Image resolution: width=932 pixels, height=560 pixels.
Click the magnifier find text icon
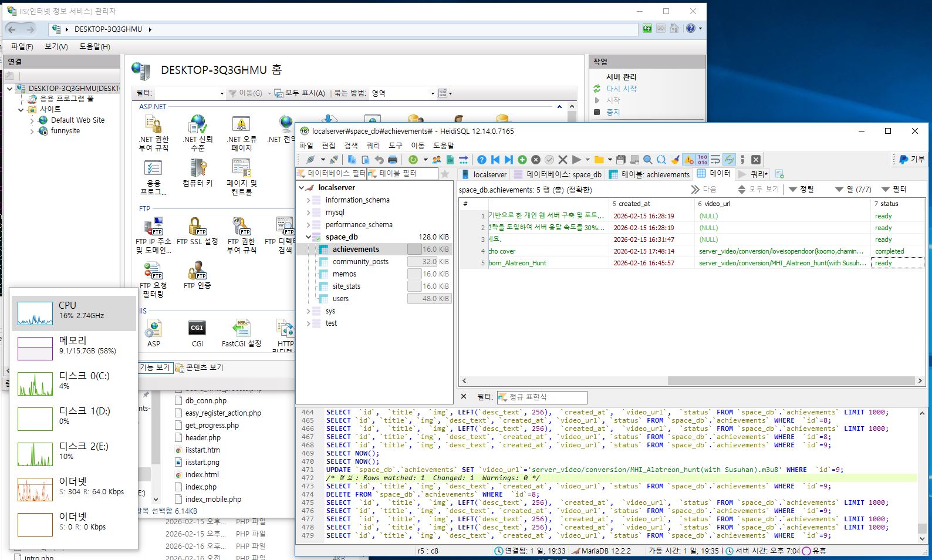pyautogui.click(x=648, y=160)
